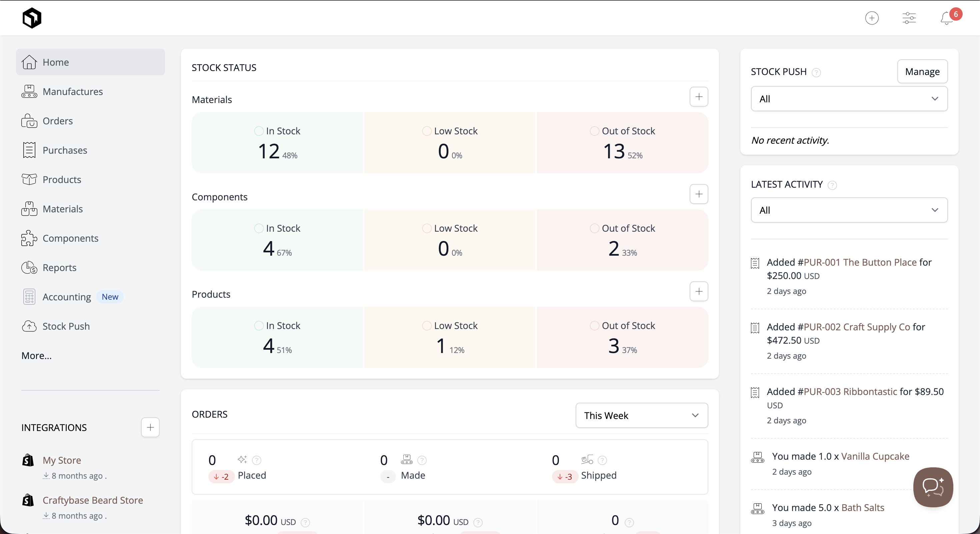Open the notifications bell
The height and width of the screenshot is (534, 980).
947,18
